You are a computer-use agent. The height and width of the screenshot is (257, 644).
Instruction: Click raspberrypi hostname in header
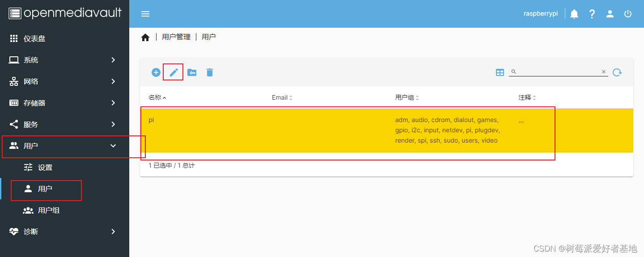tap(541, 14)
